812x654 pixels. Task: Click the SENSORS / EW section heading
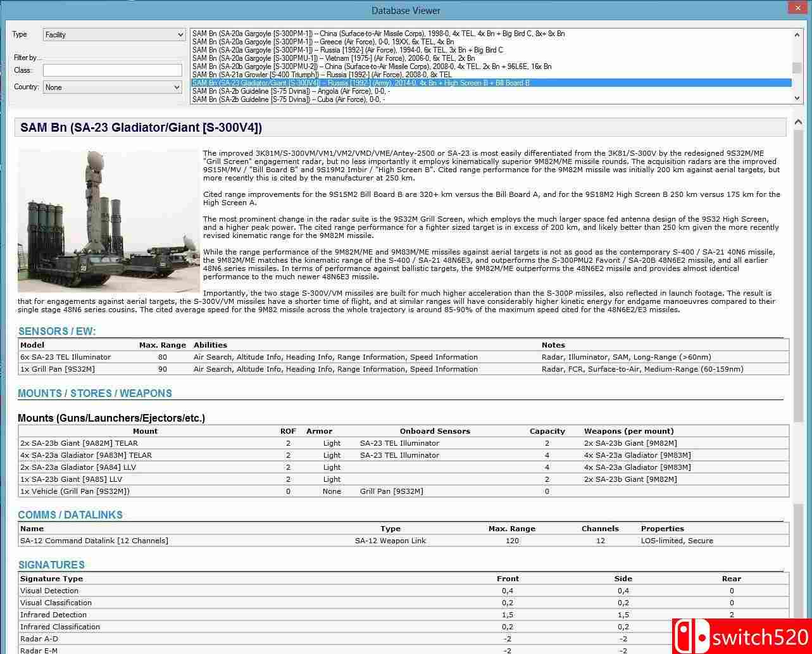[57, 331]
